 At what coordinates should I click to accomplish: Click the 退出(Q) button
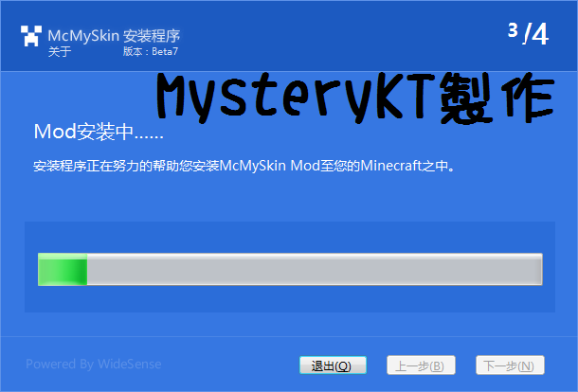point(333,365)
